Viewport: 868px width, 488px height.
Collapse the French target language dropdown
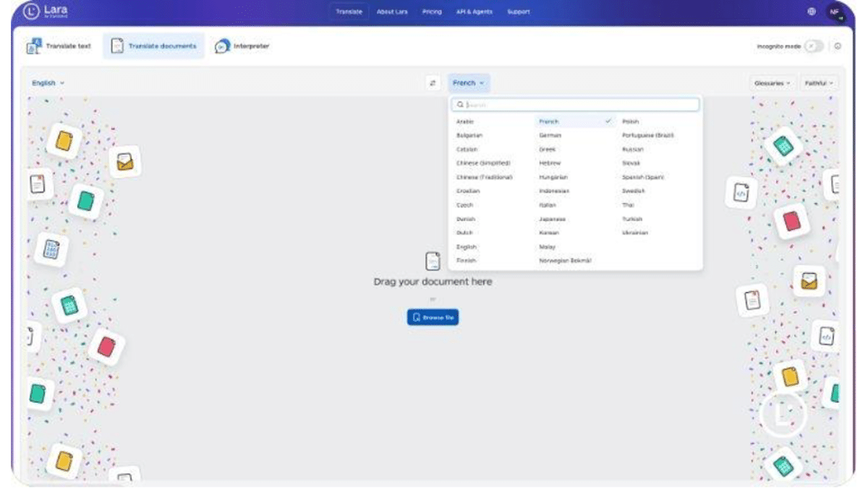468,83
